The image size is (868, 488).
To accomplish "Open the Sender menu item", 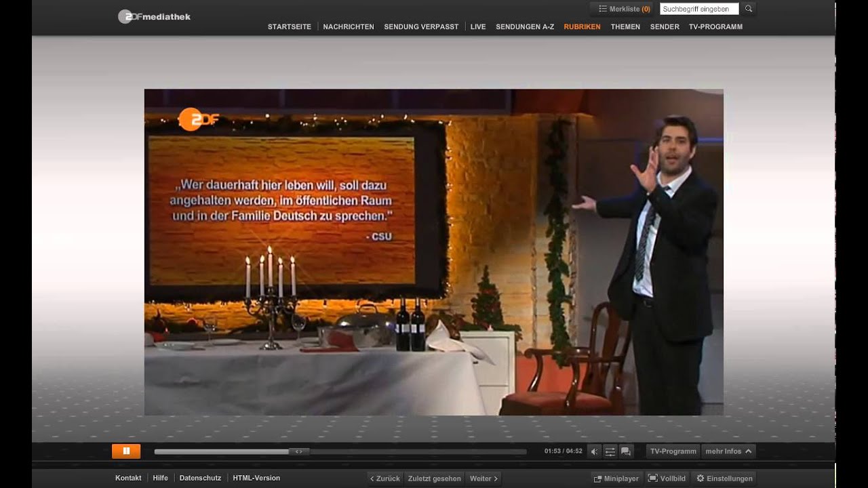I will coord(665,27).
